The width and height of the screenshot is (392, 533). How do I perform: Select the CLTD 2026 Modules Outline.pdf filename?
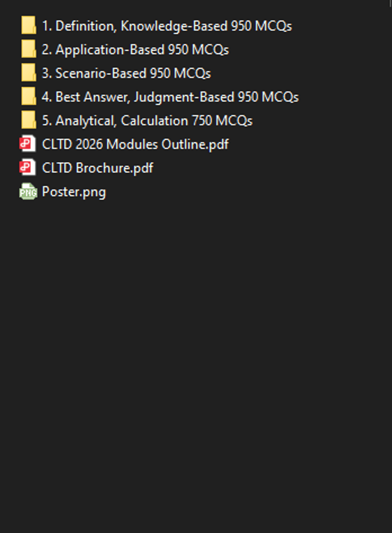(135, 144)
